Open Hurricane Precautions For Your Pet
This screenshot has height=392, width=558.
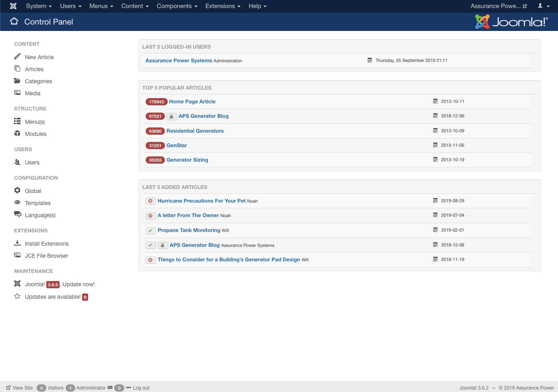tap(202, 201)
